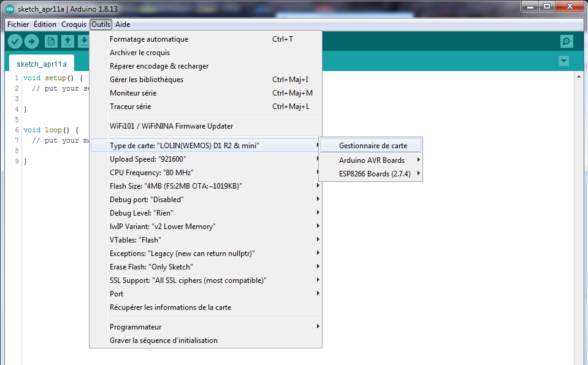This screenshot has height=365, width=588.
Task: Expand Flash Size 4MB submenu
Action: [205, 186]
